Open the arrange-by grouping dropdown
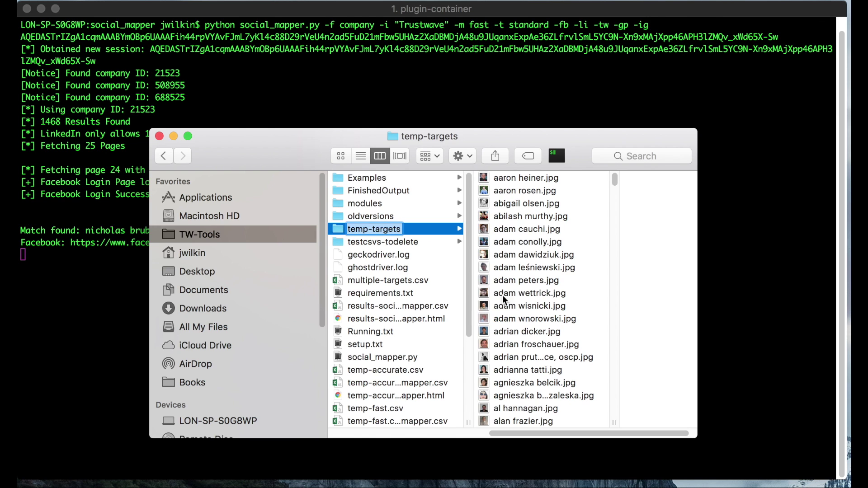Screen dimensions: 868x488 [429, 156]
